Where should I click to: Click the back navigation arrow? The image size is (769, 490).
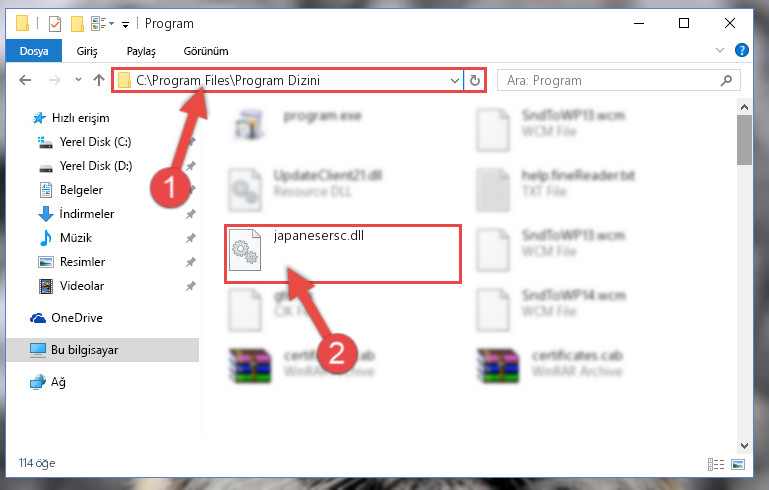point(25,80)
